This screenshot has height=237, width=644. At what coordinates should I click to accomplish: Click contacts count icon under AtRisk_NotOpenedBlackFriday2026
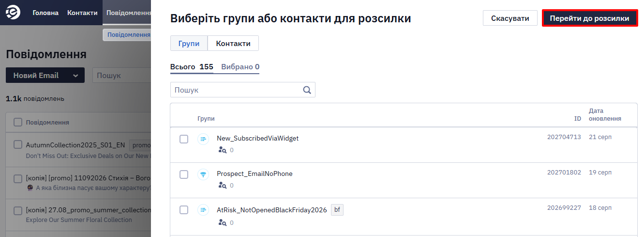(223, 223)
